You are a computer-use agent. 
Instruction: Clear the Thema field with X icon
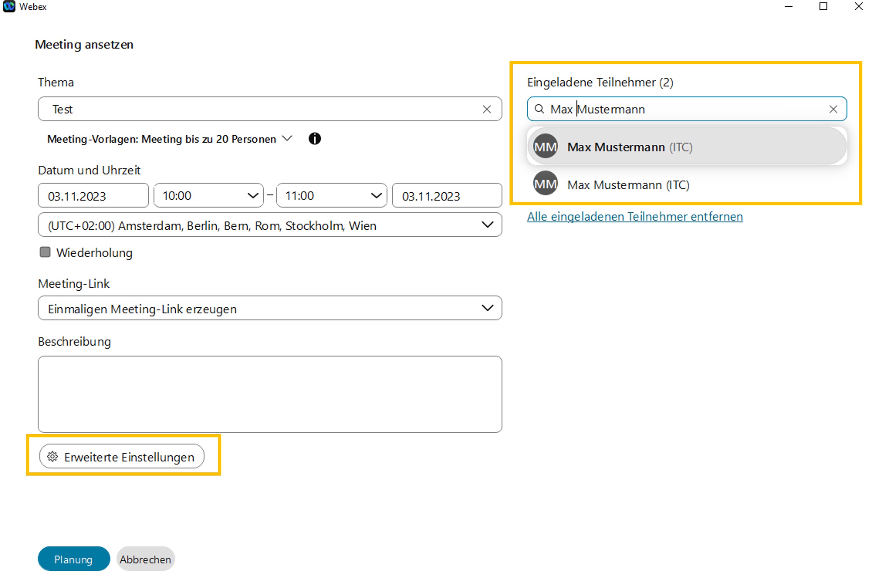click(486, 109)
